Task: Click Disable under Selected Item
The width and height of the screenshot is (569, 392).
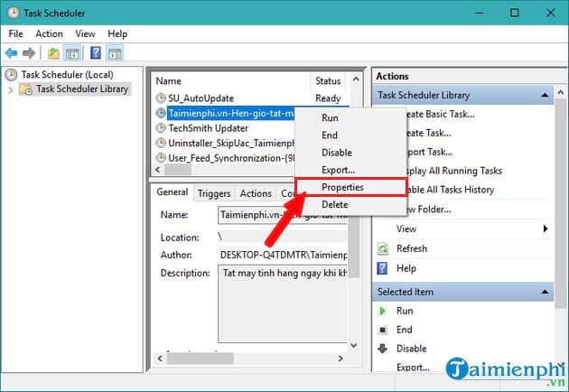Action: [412, 349]
